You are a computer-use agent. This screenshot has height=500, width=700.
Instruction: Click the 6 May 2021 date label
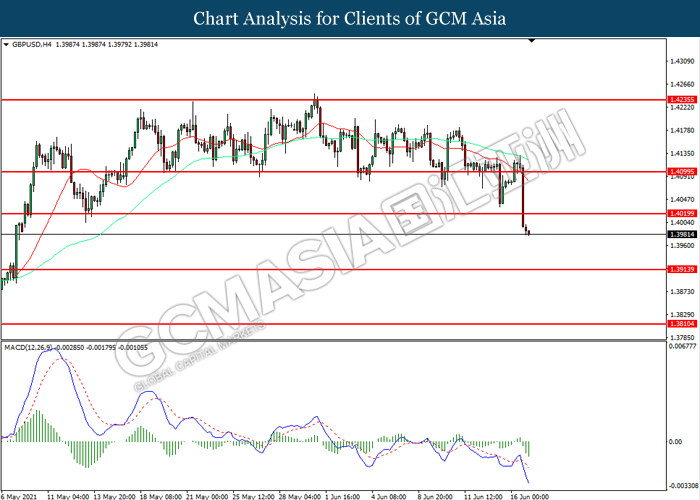click(x=19, y=496)
